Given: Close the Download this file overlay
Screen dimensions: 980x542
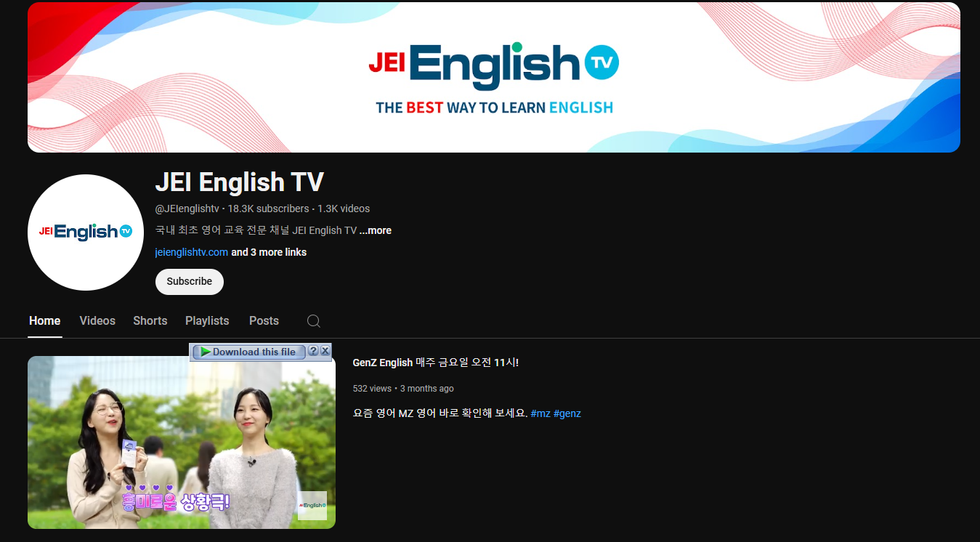Looking at the screenshot, I should pyautogui.click(x=325, y=351).
